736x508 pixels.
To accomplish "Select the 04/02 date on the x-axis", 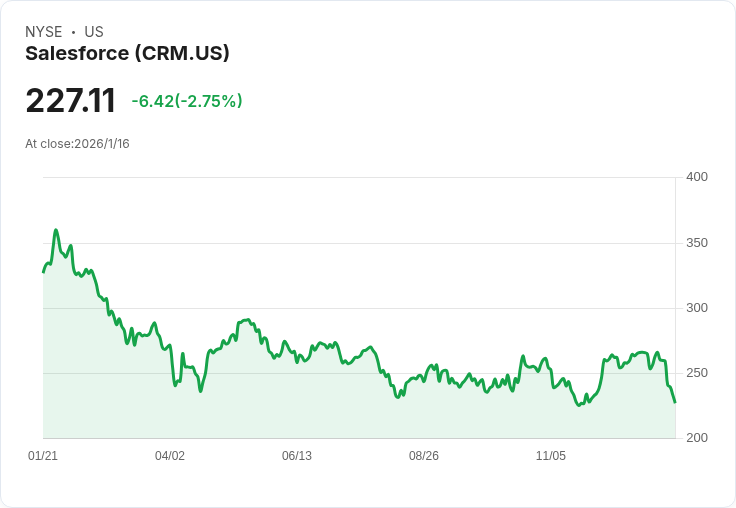I will click(170, 456).
